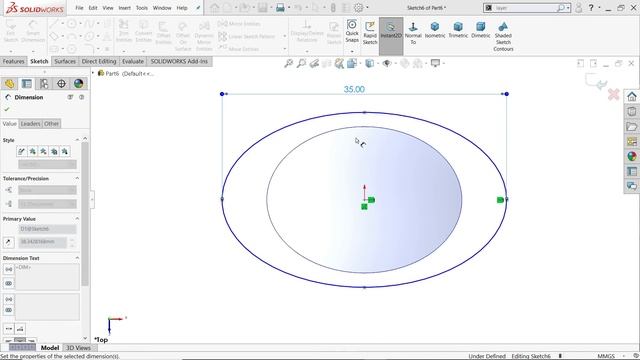Screen dimensions: 640x360
Task: Open Hide/Show Items eye dropdown
Action: tap(387, 63)
